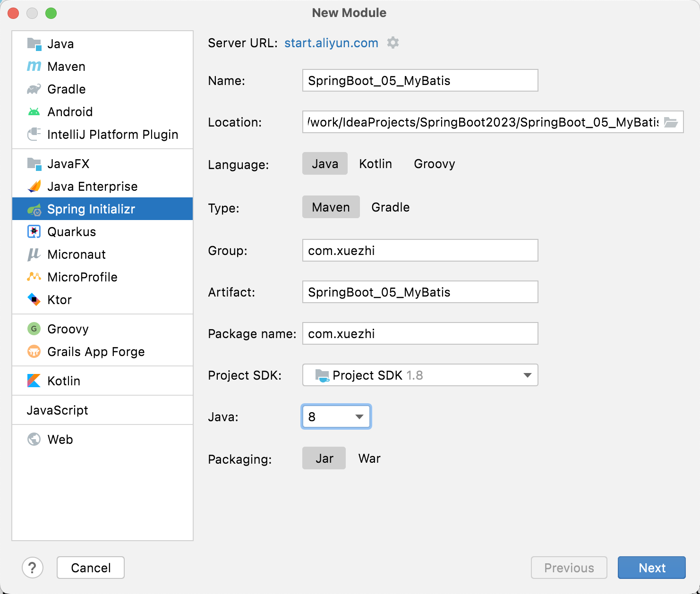Choose Maven build type
The height and width of the screenshot is (594, 700).
click(x=331, y=207)
